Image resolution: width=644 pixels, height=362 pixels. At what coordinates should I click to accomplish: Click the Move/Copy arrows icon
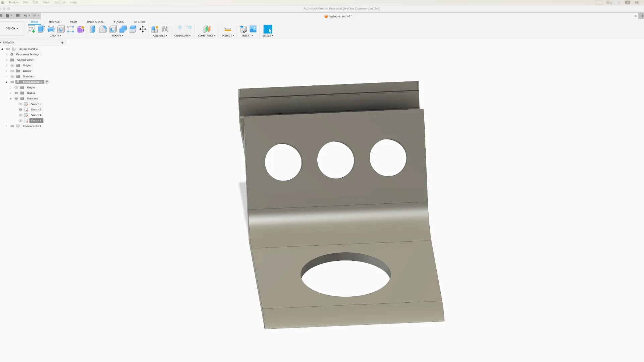tap(143, 29)
